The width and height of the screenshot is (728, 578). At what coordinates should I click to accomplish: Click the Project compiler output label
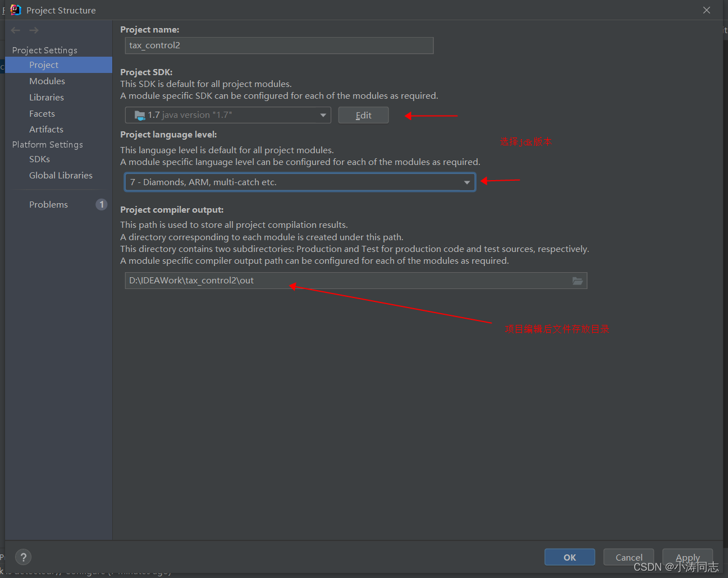(172, 210)
